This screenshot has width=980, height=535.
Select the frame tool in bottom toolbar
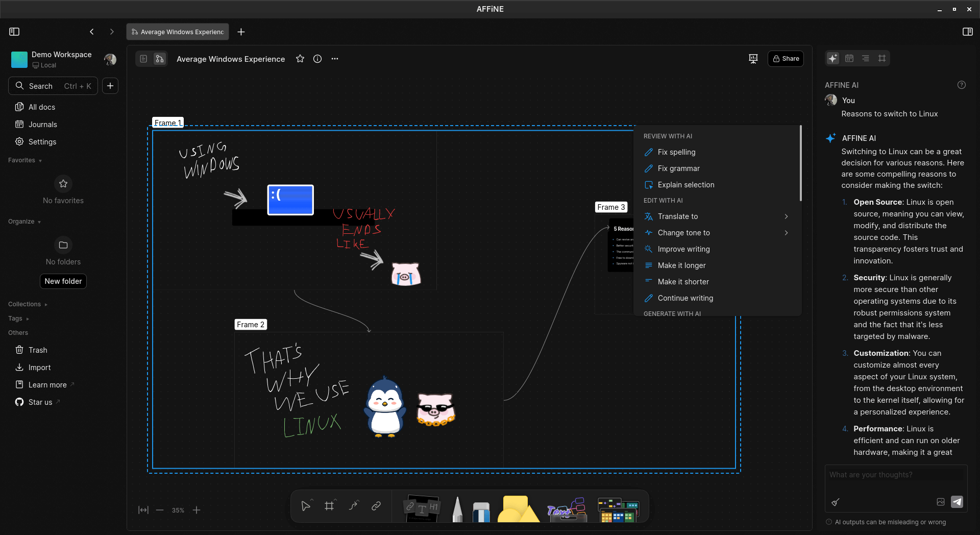click(x=329, y=506)
